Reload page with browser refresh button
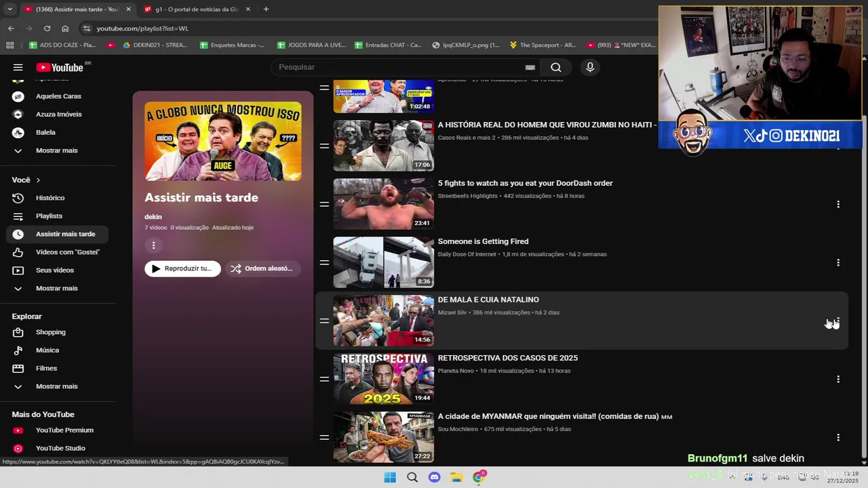The image size is (868, 488). [x=47, y=28]
